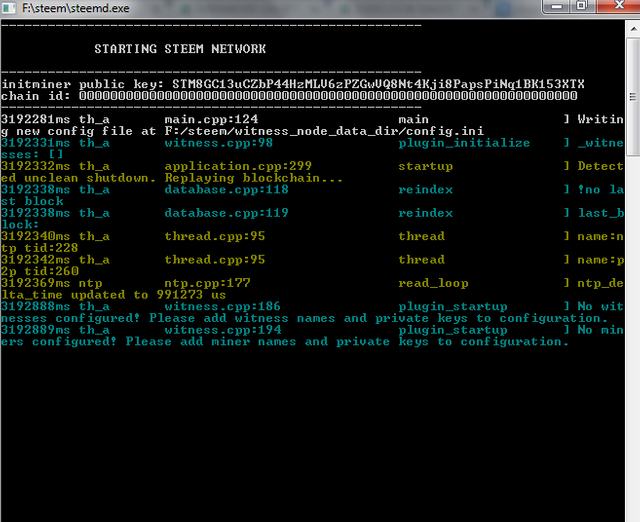This screenshot has width=640, height=522.
Task: Click 'application.cpp:299' log entry
Action: pyautogui.click(x=238, y=166)
